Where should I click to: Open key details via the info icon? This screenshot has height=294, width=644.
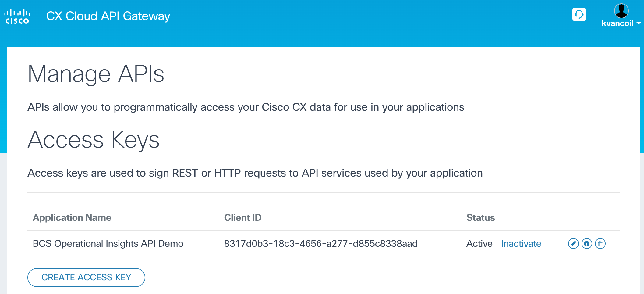tap(587, 243)
